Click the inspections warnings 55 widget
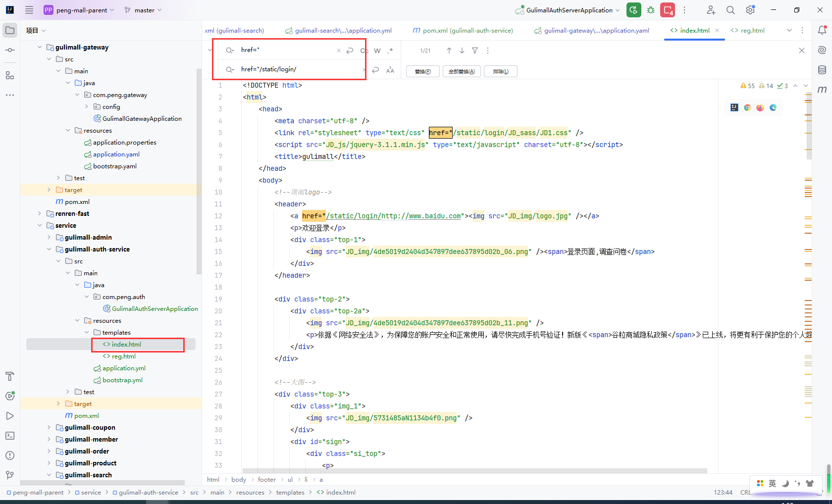This screenshot has height=504, width=832. tap(748, 86)
